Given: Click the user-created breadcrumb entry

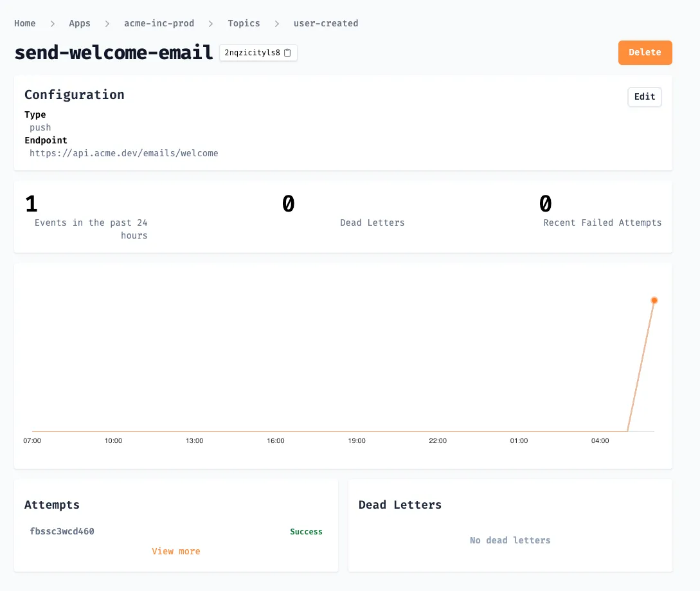Looking at the screenshot, I should tap(325, 23).
